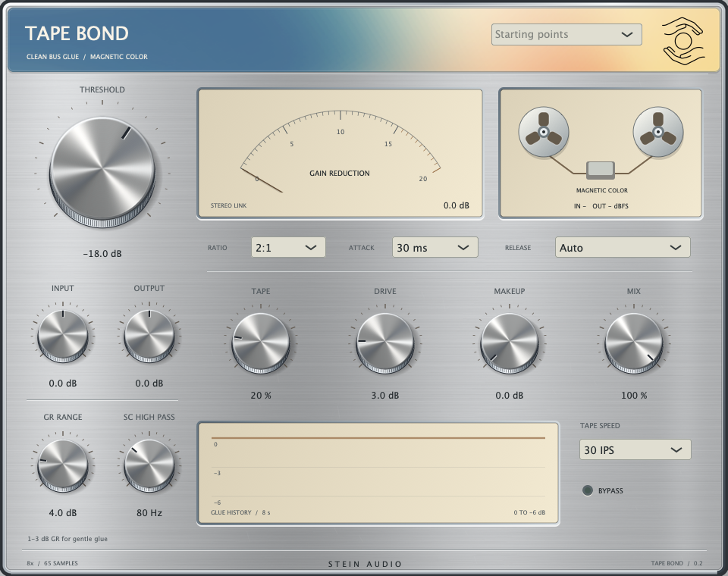Click the 1–3 dB GR hint text
Image resolution: width=728 pixels, height=576 pixels.
coord(67,539)
